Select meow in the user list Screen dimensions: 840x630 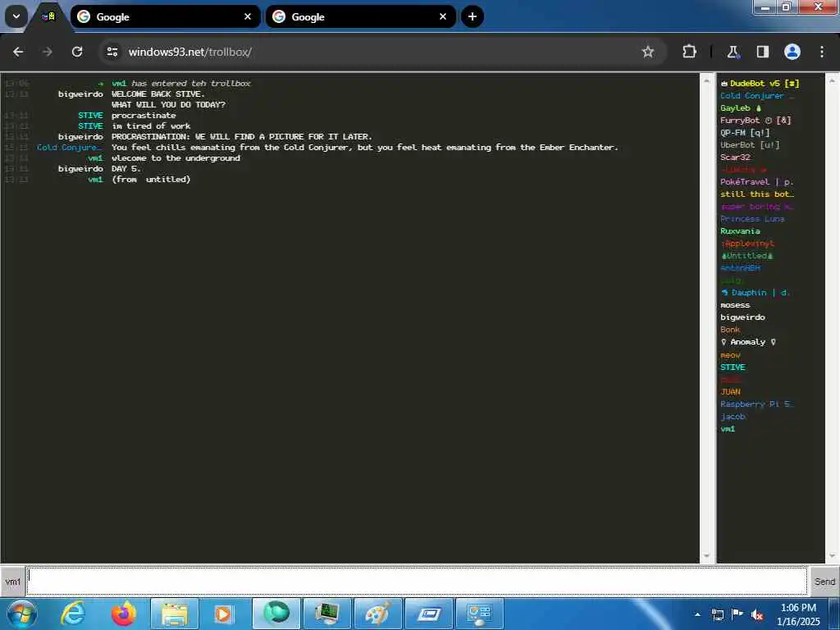pyautogui.click(x=730, y=354)
